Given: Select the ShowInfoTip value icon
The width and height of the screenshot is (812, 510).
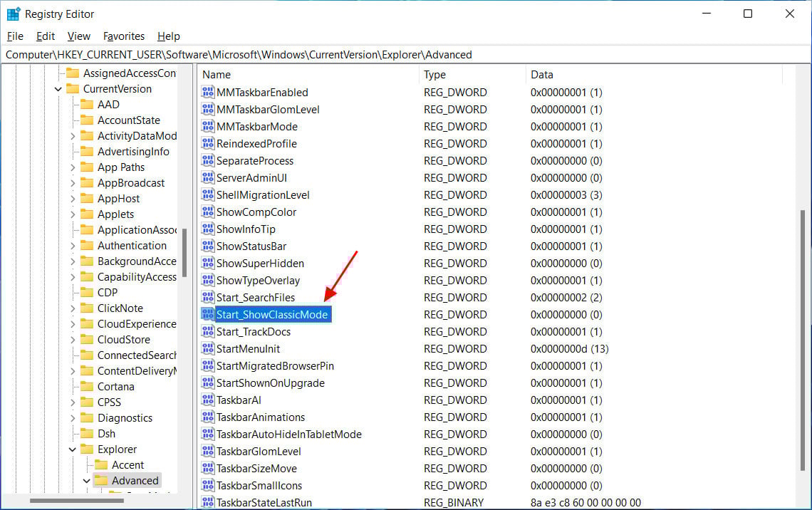Looking at the screenshot, I should pos(208,229).
